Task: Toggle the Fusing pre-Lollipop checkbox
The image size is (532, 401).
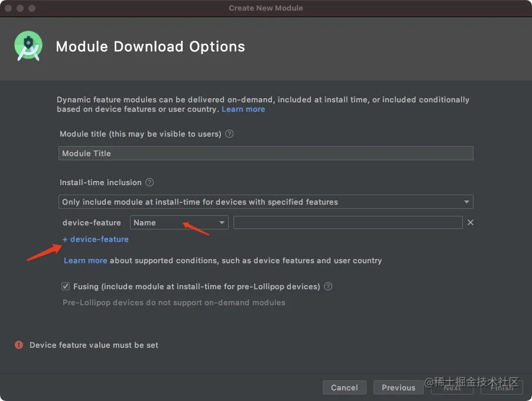Action: 66,286
